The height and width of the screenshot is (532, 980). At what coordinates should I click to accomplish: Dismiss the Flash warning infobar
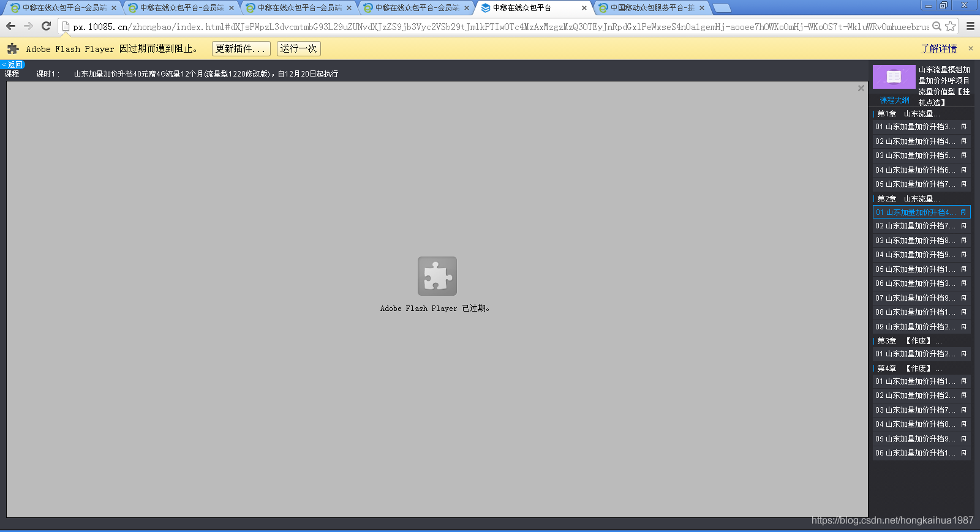point(970,48)
